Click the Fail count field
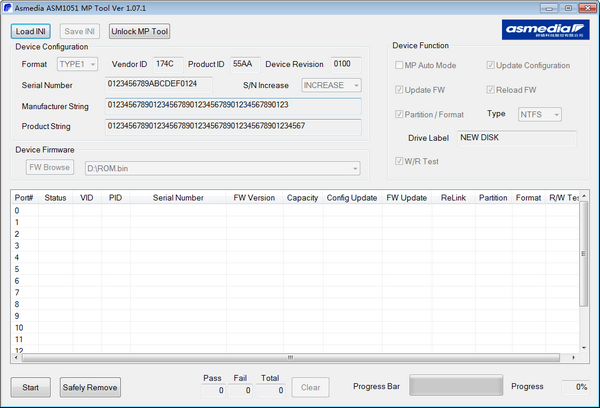The height and width of the screenshot is (408, 600). [240, 390]
